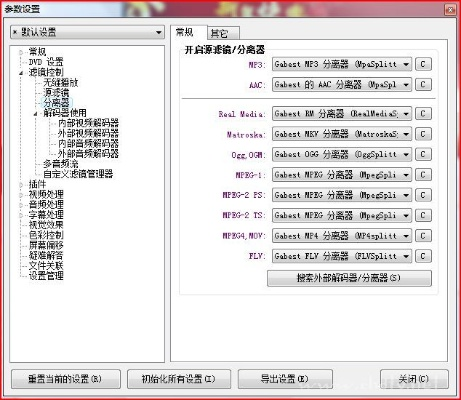
Task: Click the C button beside Matroska
Action: (x=423, y=134)
